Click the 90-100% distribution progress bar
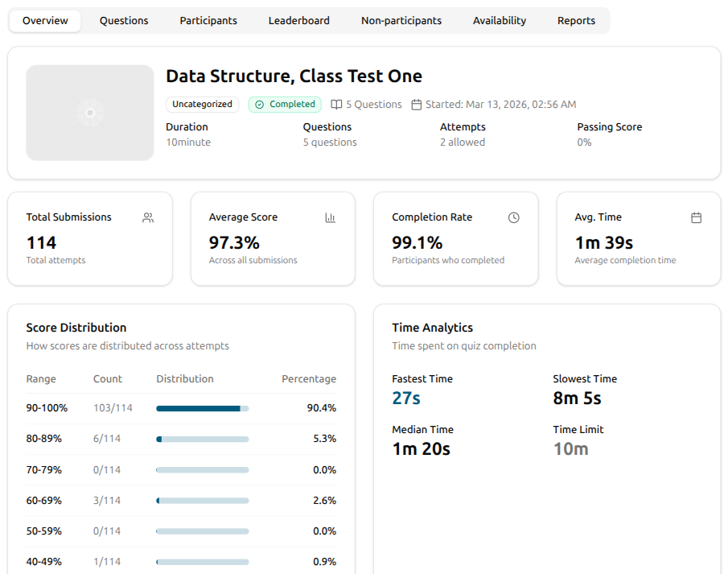 click(x=203, y=408)
